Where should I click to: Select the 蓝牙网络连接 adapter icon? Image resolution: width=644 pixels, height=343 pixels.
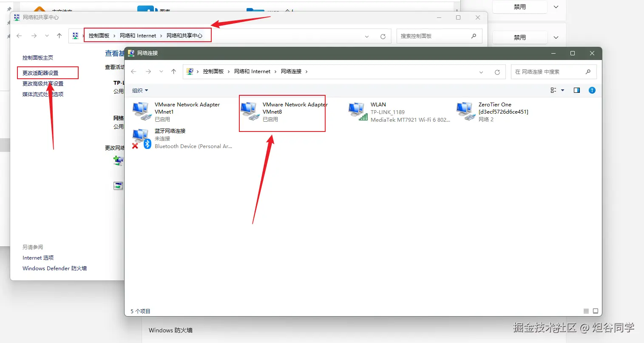click(142, 138)
